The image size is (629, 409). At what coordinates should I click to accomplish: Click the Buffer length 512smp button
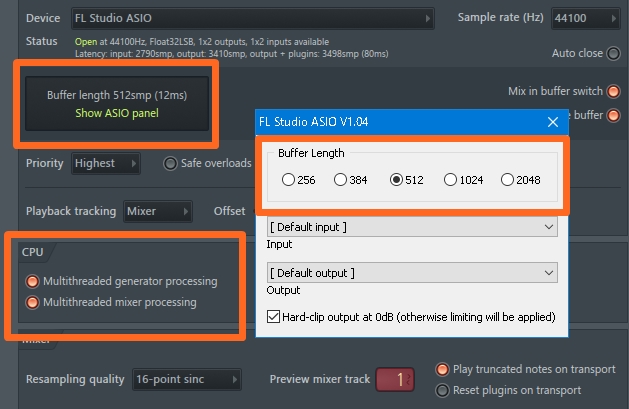tap(117, 103)
